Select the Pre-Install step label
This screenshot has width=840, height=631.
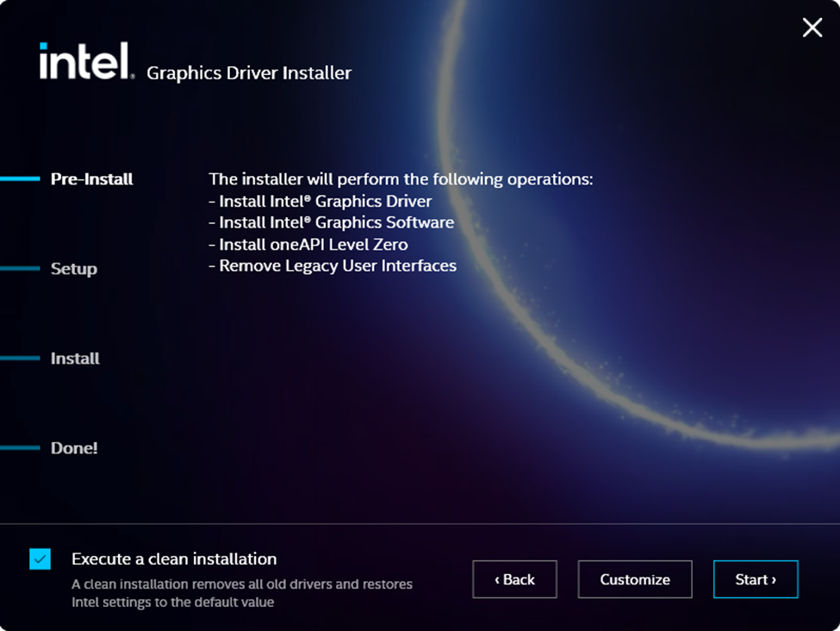click(91, 179)
